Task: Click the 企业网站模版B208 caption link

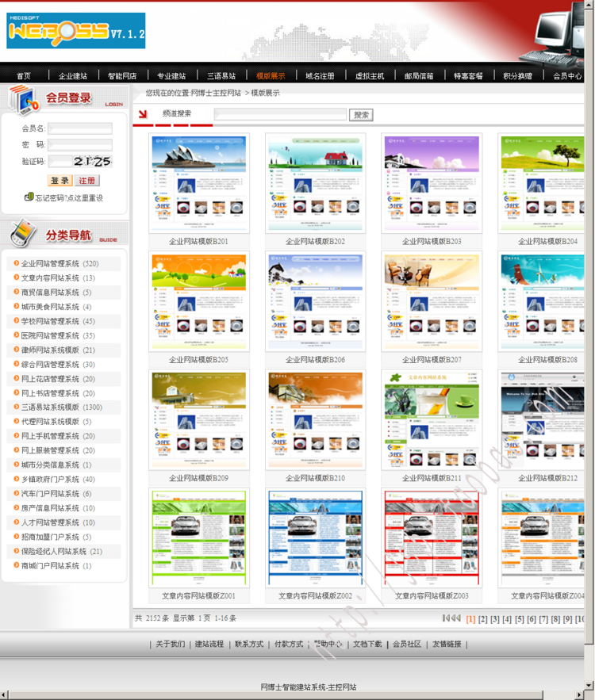Action: 547,359
